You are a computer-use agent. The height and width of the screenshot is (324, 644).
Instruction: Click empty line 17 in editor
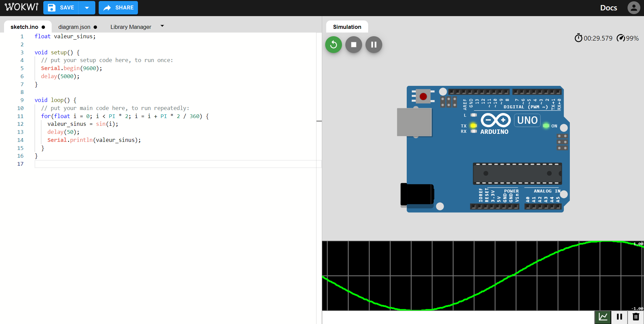178,164
